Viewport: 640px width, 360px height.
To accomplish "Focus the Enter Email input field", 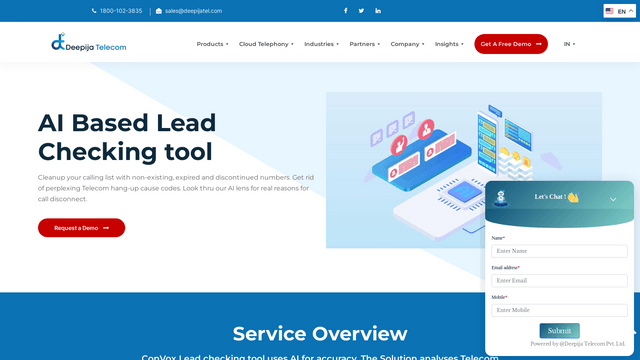I will click(x=559, y=281).
